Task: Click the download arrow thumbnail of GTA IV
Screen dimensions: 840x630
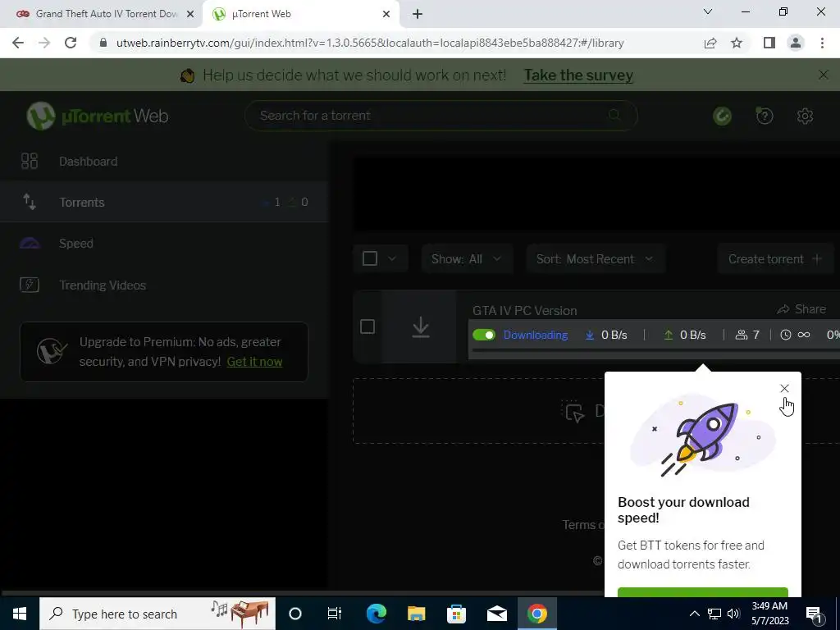Action: 421,326
